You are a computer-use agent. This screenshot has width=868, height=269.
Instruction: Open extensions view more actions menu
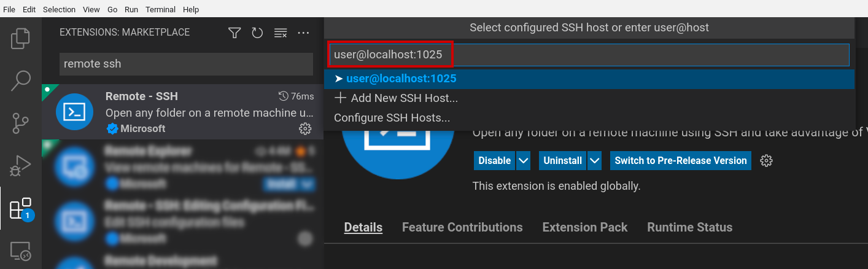pyautogui.click(x=303, y=33)
